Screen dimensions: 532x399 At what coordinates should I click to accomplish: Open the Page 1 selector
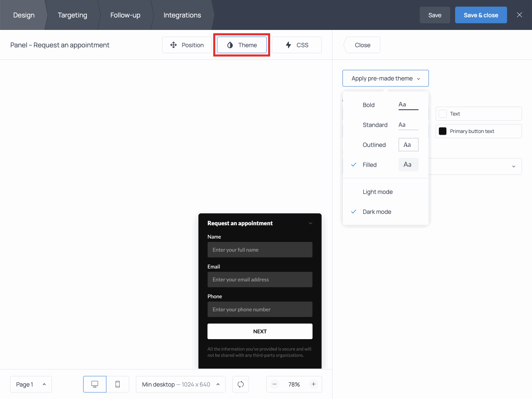pyautogui.click(x=31, y=384)
